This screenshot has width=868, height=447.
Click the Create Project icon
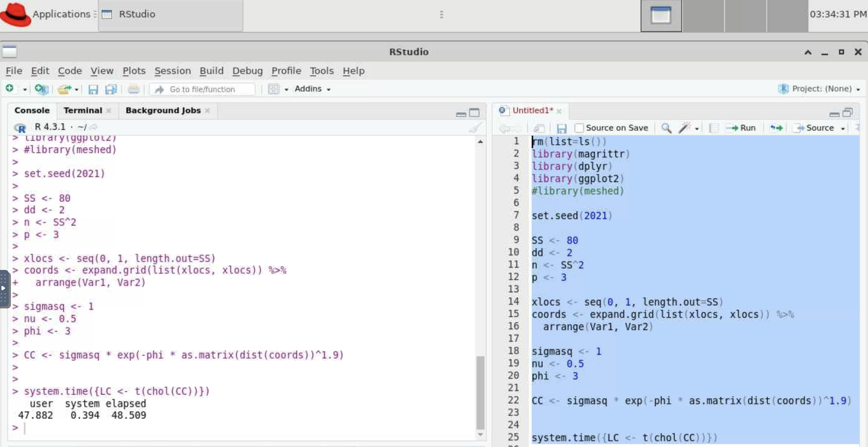click(x=41, y=89)
